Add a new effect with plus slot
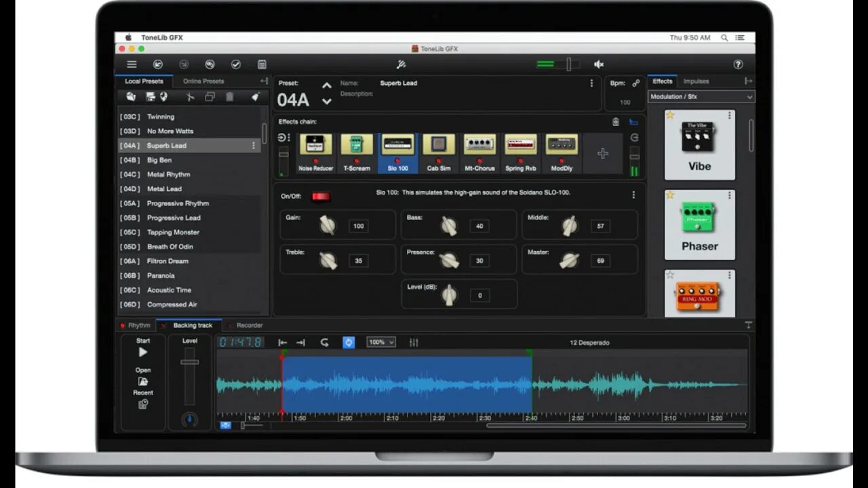Image resolution: width=868 pixels, height=488 pixels. point(603,153)
